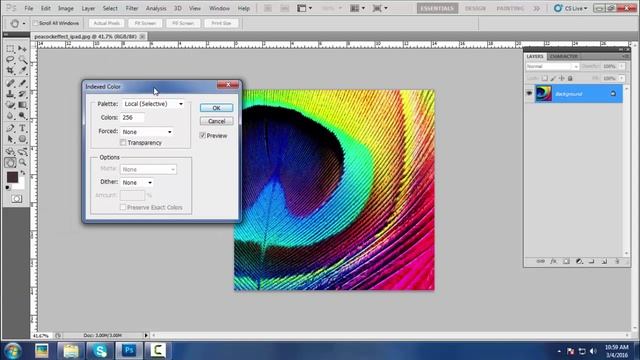This screenshot has height=360, width=640.
Task: Select the Blur tool
Action: (x=10, y=116)
